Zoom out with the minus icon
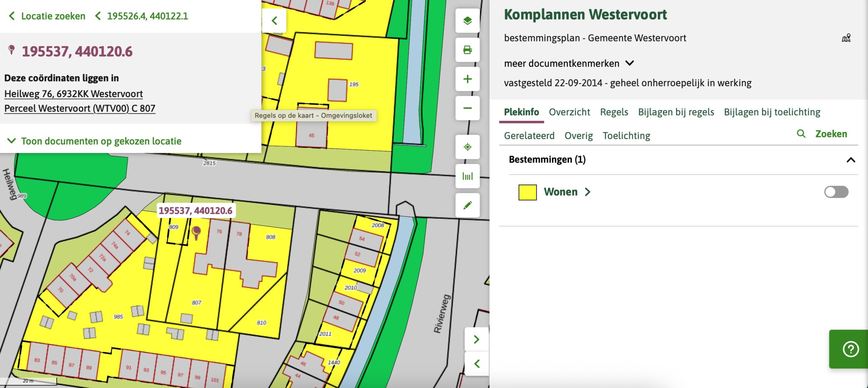This screenshot has width=868, height=388. 467,108
